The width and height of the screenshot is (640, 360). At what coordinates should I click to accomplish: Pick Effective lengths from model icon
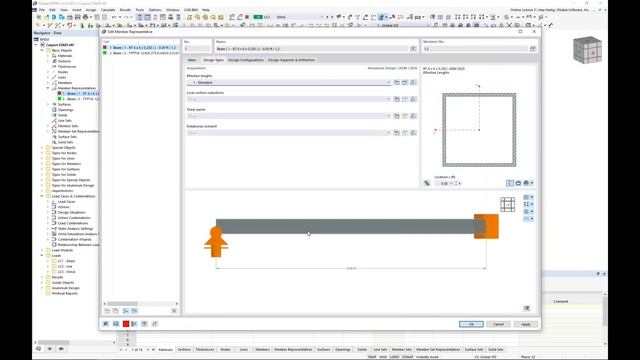coord(413,82)
